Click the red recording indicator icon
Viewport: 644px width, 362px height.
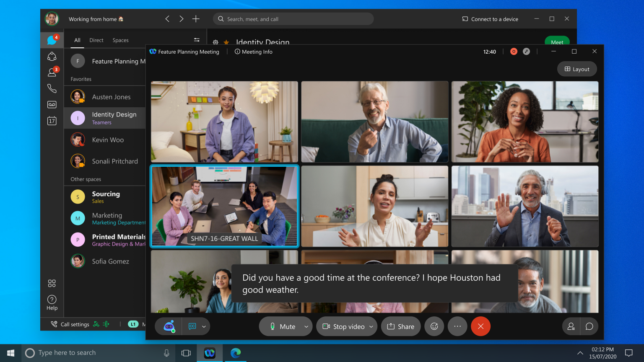[514, 51]
